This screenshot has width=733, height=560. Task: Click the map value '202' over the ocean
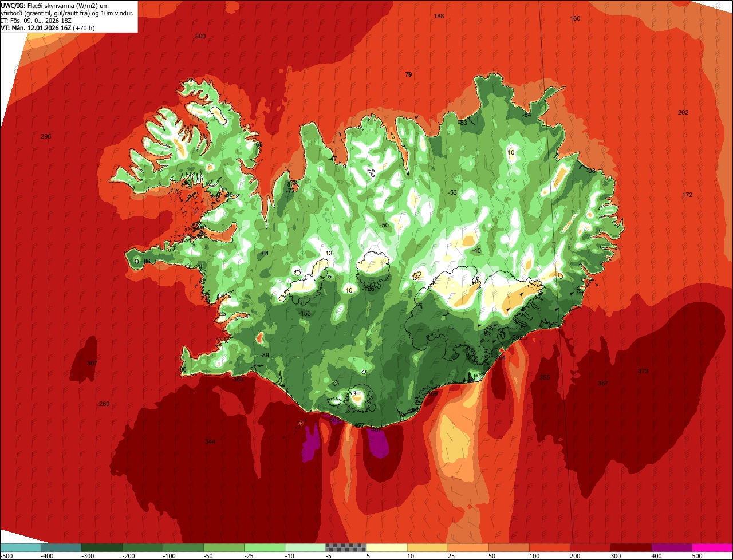click(x=683, y=112)
